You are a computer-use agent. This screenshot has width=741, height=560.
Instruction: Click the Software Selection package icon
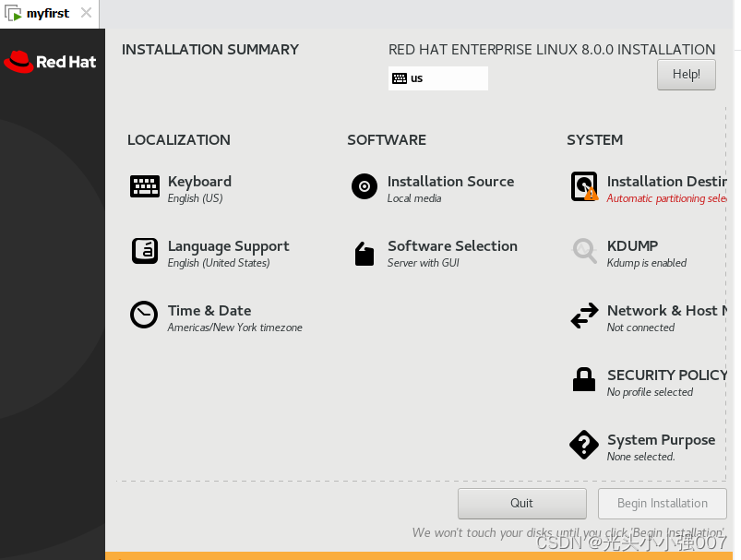pyautogui.click(x=365, y=254)
